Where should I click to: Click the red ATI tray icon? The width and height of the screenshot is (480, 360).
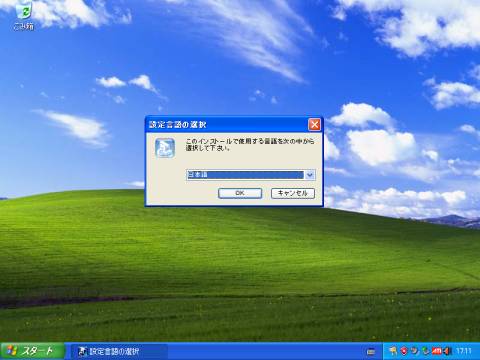click(x=436, y=351)
